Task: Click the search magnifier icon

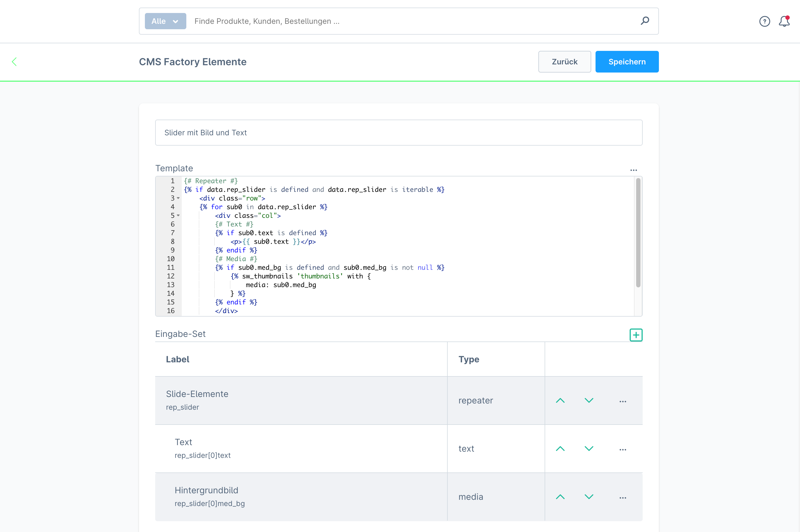Action: 645,21
